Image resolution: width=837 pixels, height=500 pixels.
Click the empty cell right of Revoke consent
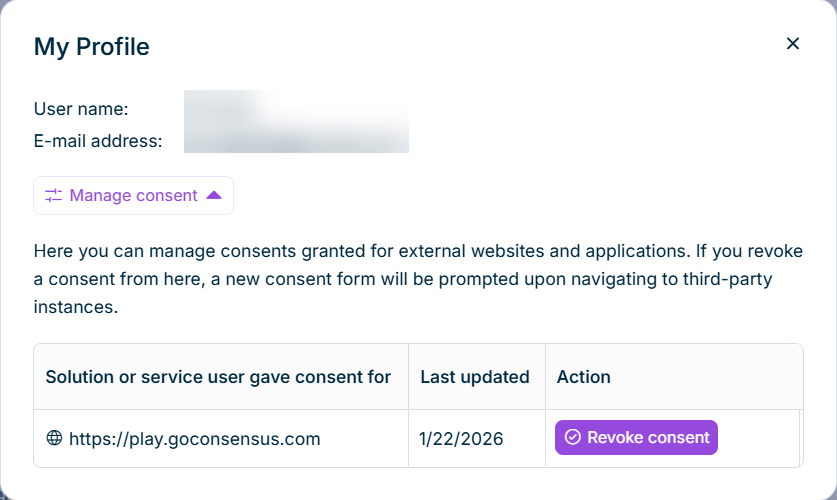pyautogui.click(x=760, y=438)
